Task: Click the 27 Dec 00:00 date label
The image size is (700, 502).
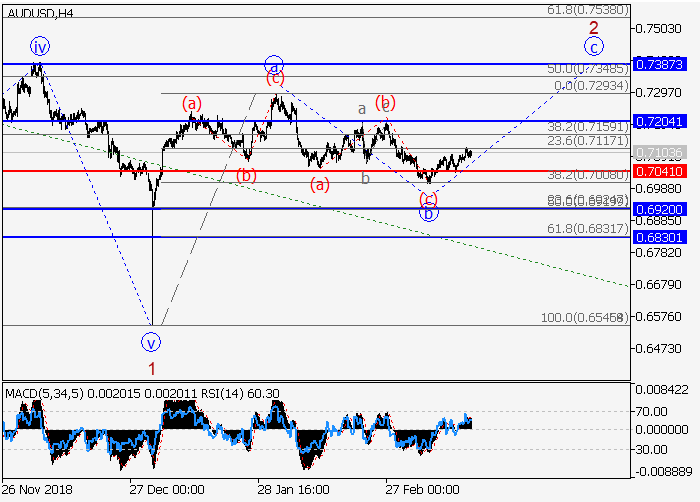Action: click(165, 490)
